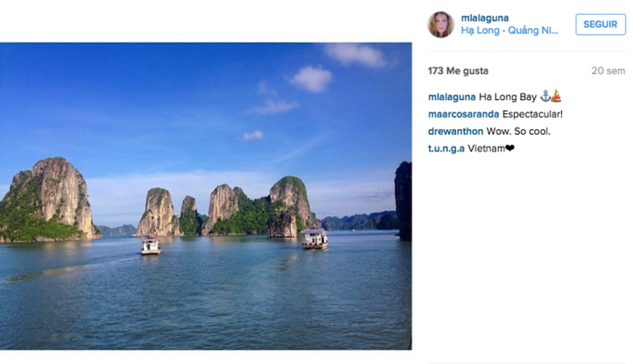The height and width of the screenshot is (364, 641).
Task: Click the 'Ha Long Bay' caption text
Action: [507, 97]
